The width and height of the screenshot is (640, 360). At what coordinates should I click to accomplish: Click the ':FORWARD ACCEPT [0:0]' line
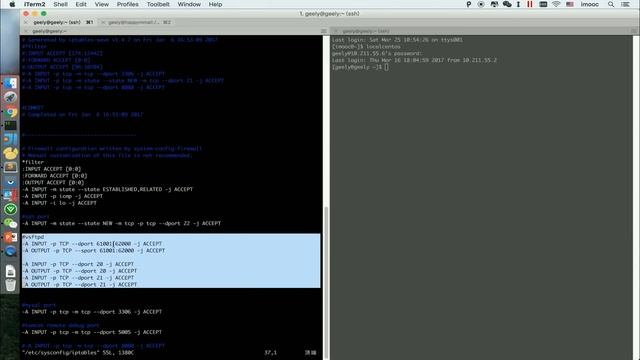[x=55, y=176]
